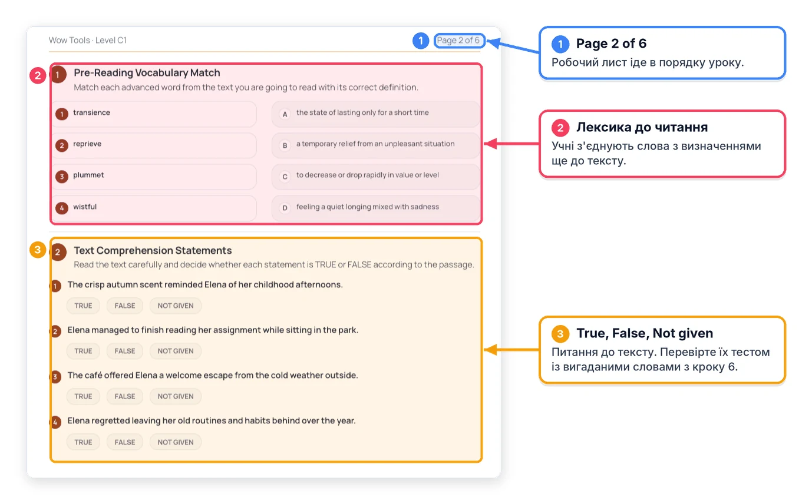The width and height of the screenshot is (812, 504).
Task: Select FALSE for the park assignment statement
Action: pyautogui.click(x=125, y=351)
